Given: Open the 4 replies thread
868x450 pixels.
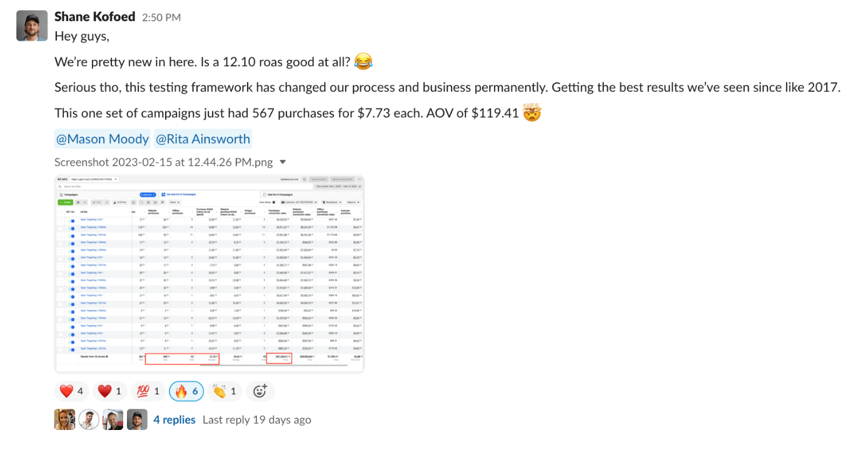Looking at the screenshot, I should 174,420.
